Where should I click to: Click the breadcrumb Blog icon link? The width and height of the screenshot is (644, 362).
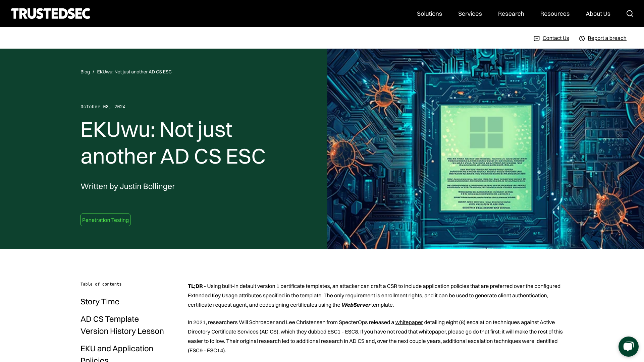(x=85, y=72)
